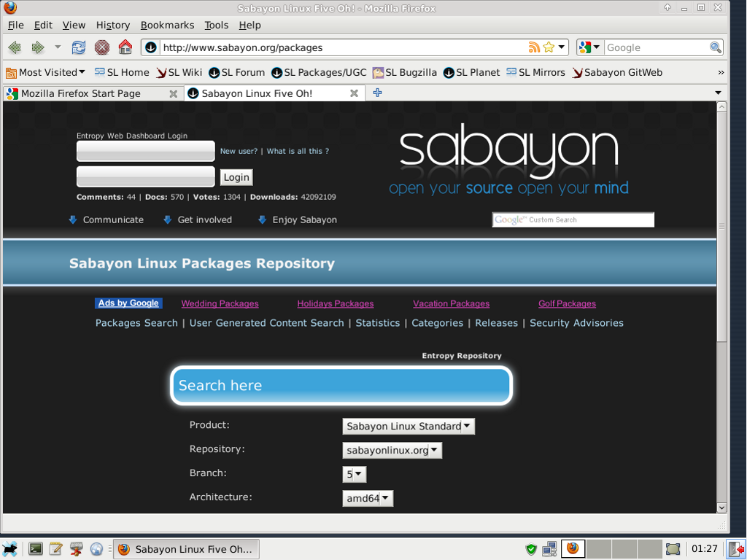Open the SL Wiki bookmark
Image resolution: width=747 pixels, height=560 pixels.
pos(179,72)
